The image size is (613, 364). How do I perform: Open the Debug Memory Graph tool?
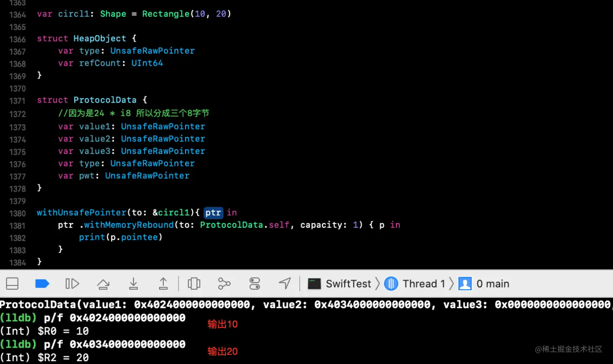click(x=224, y=284)
